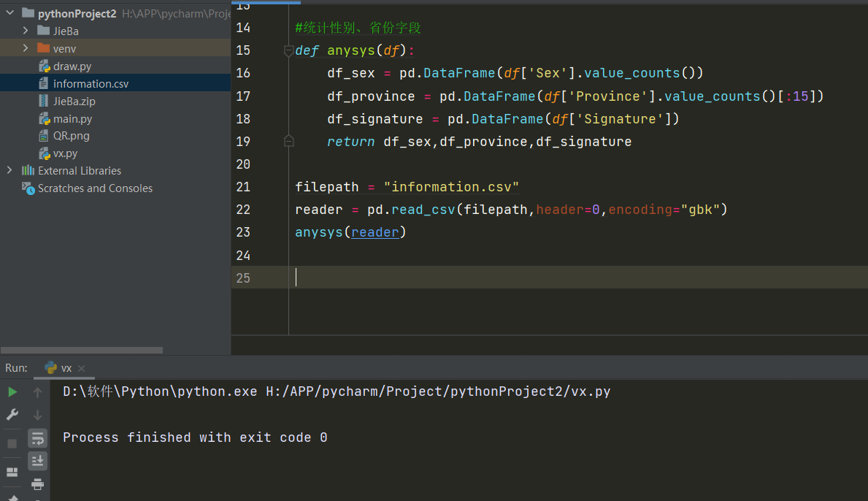Click the down arrow in Run toolbar
The height and width of the screenshot is (501, 868).
37,415
